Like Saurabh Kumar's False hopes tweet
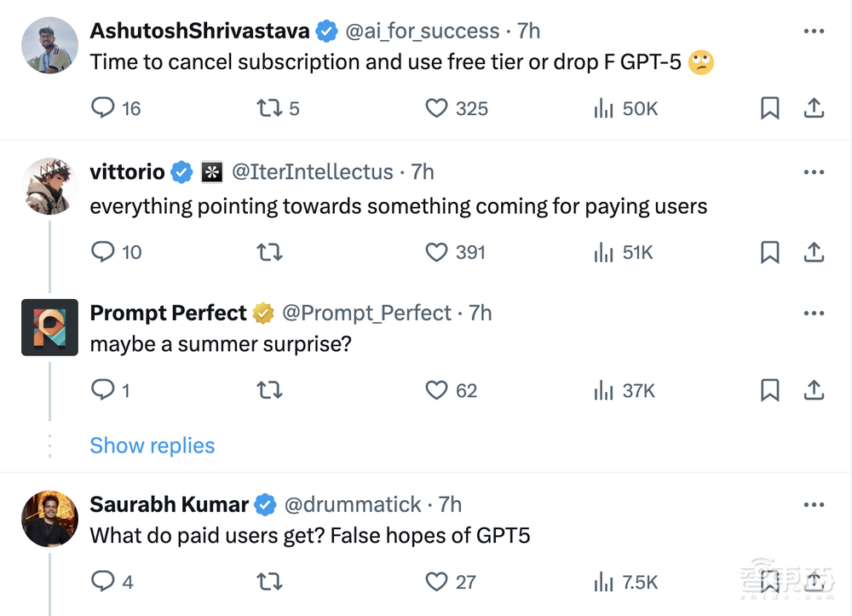This screenshot has width=852, height=616. click(436, 582)
